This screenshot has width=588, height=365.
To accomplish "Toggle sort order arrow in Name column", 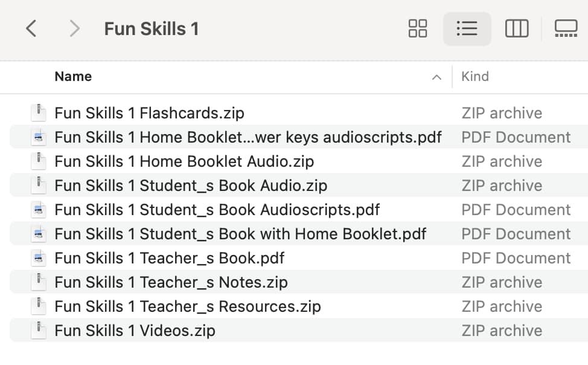I will pyautogui.click(x=436, y=77).
